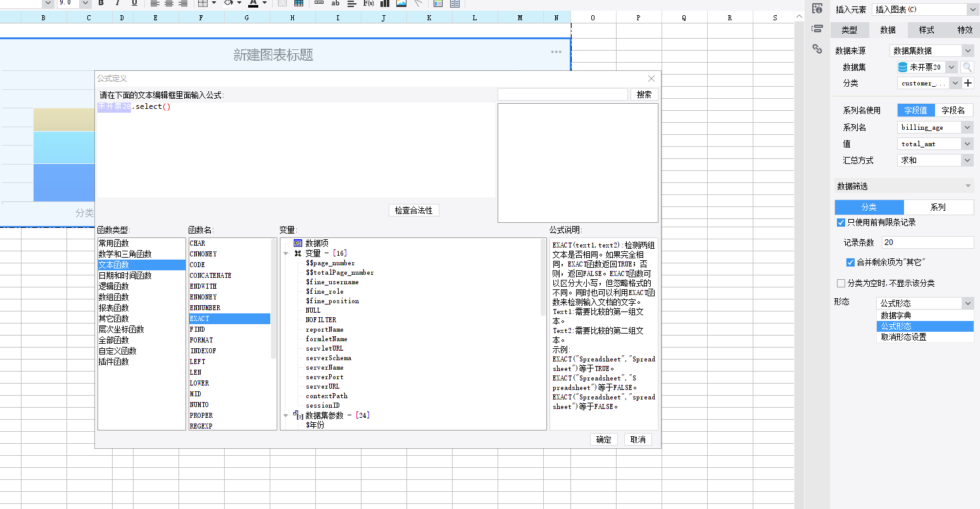The image size is (980, 509).
Task: Enable hide category when empty checkbox
Action: [841, 283]
